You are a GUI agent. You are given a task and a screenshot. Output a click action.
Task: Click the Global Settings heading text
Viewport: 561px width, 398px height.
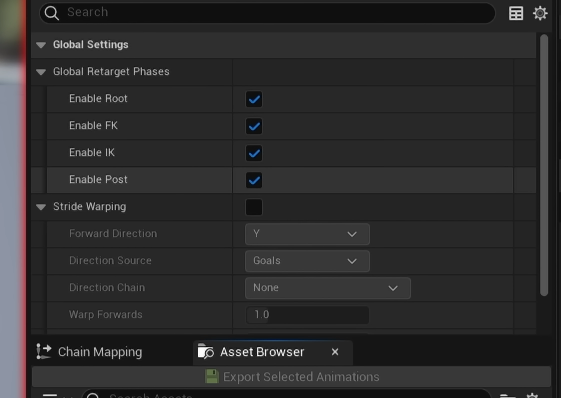pyautogui.click(x=91, y=44)
